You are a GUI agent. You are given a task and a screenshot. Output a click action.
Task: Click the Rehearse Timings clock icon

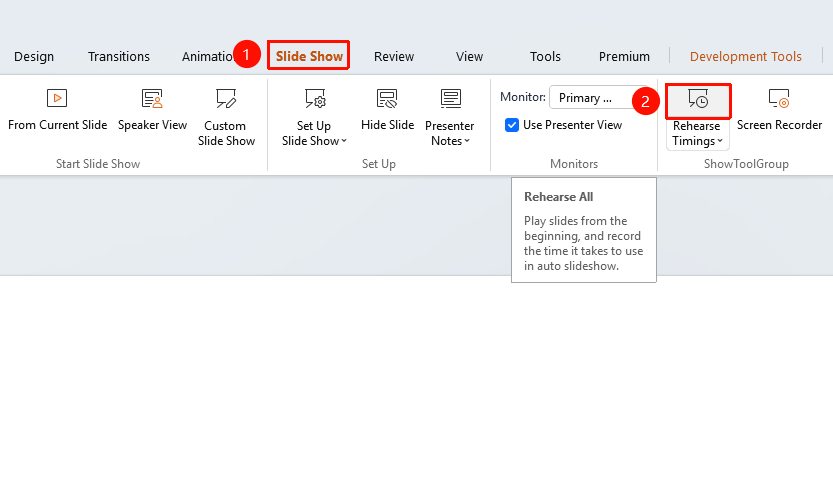point(698,99)
